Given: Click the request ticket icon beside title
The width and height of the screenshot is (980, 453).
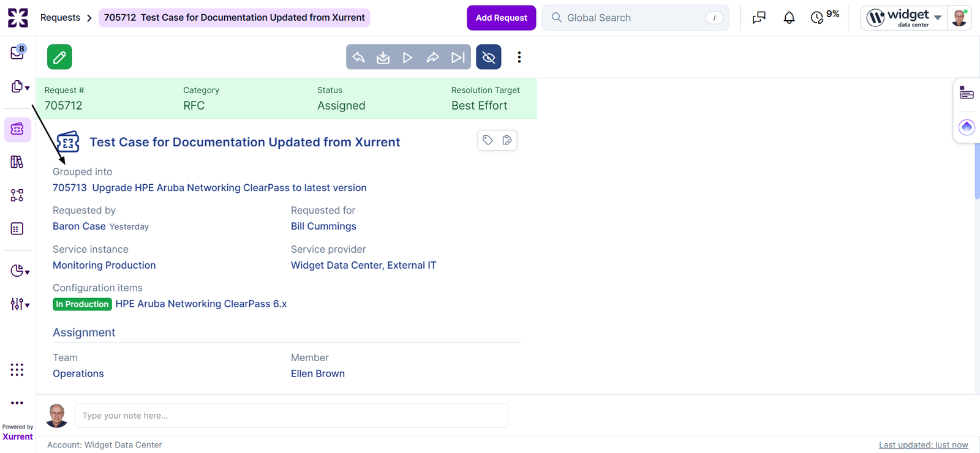Looking at the screenshot, I should point(68,142).
